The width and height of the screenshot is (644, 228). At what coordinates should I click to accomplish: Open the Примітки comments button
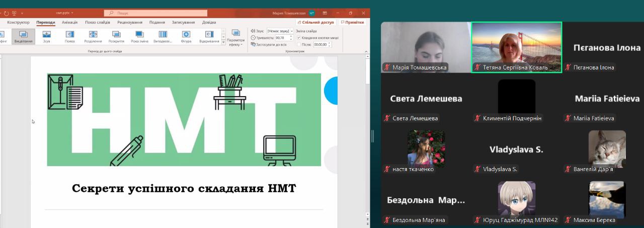coord(353,23)
